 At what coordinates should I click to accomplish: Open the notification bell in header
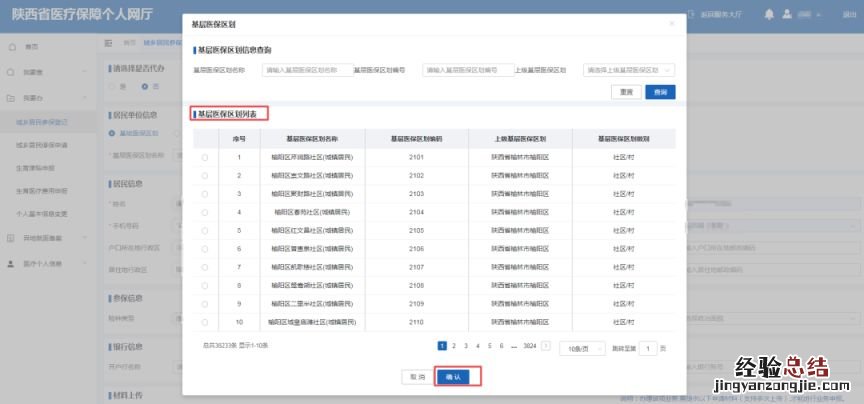[768, 15]
